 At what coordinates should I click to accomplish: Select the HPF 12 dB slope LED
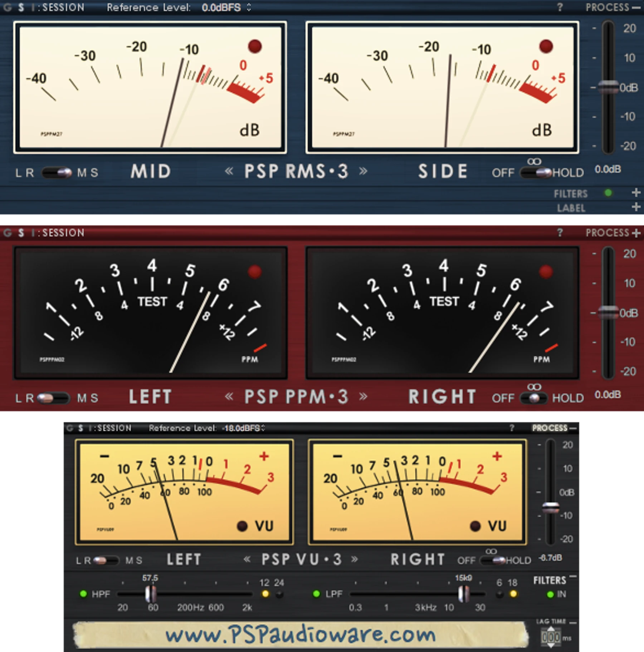(265, 594)
